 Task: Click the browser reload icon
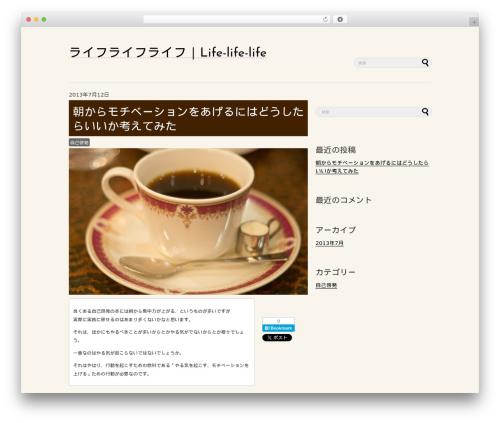[x=325, y=20]
